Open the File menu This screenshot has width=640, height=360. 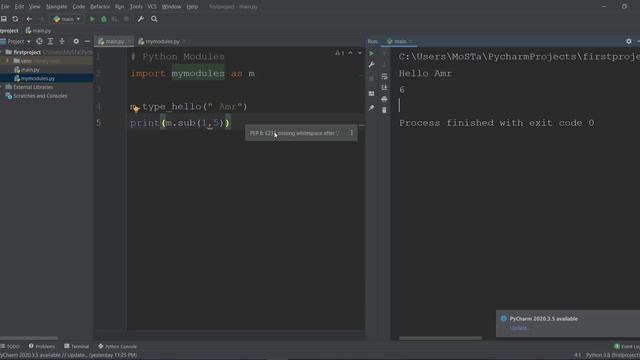click(x=5, y=7)
